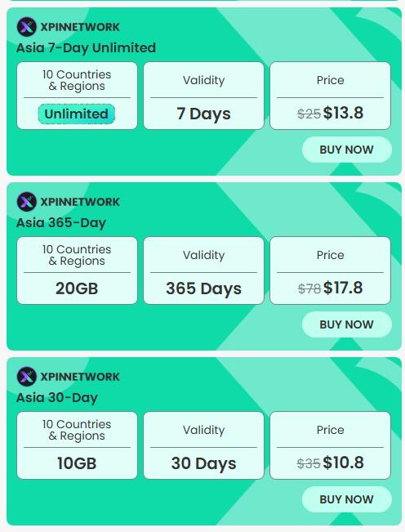Select the $17.8 price box

click(330, 270)
